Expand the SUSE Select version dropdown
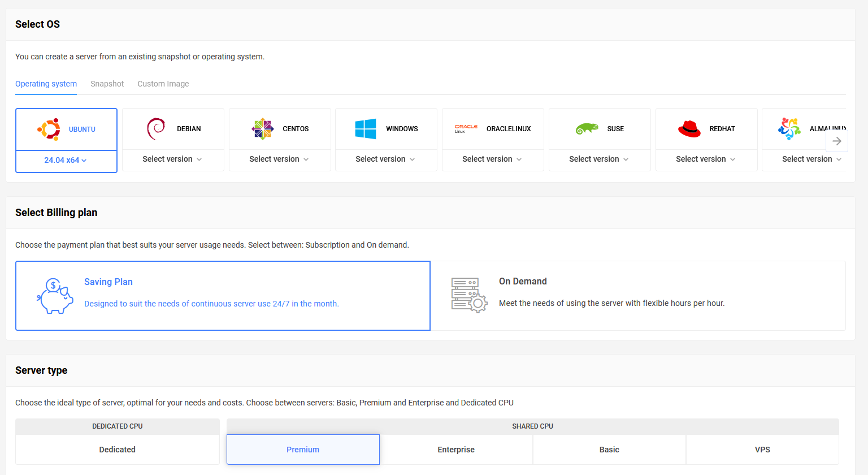 coord(600,159)
